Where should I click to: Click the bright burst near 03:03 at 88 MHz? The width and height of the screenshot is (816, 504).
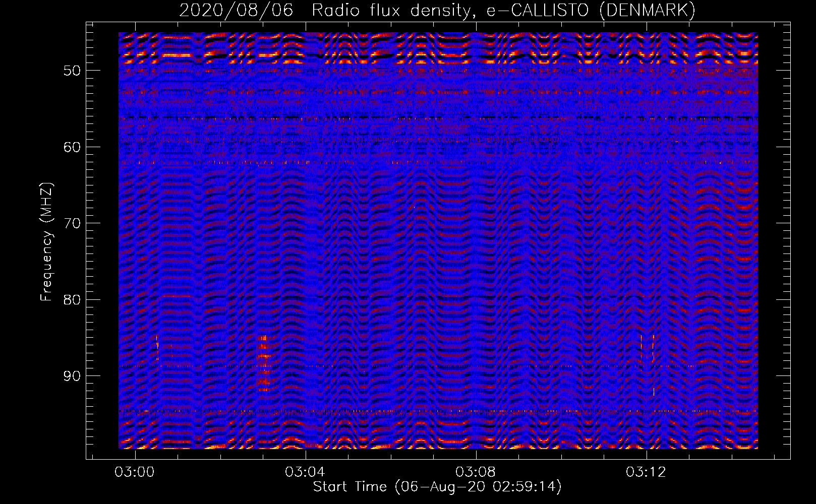pos(264,363)
